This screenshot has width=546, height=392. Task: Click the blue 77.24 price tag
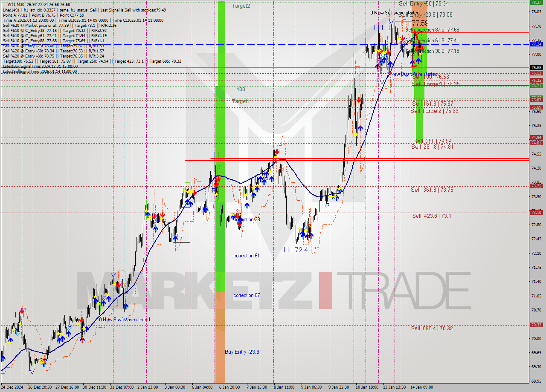(536, 44)
